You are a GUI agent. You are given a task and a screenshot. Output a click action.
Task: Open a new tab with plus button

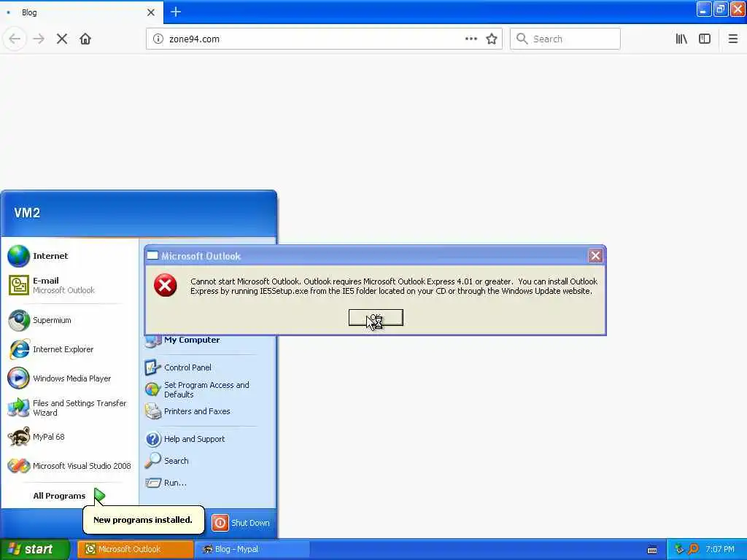click(x=176, y=12)
